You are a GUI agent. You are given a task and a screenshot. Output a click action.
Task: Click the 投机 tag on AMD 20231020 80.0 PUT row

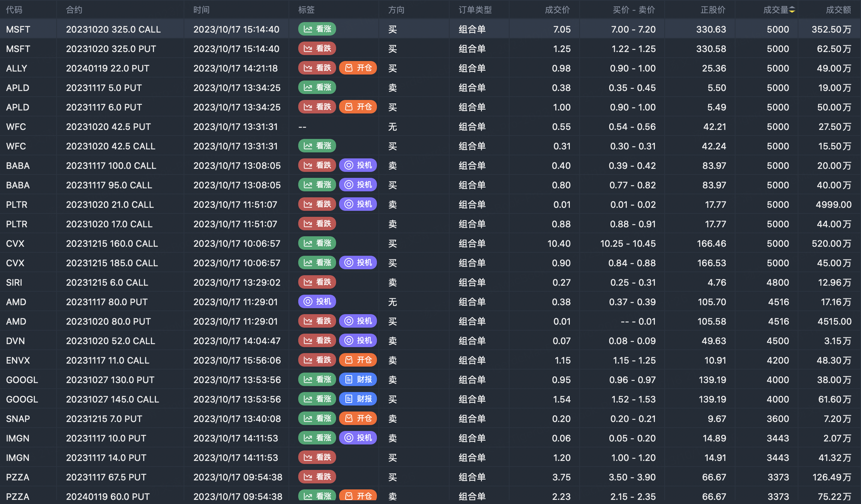tap(358, 321)
